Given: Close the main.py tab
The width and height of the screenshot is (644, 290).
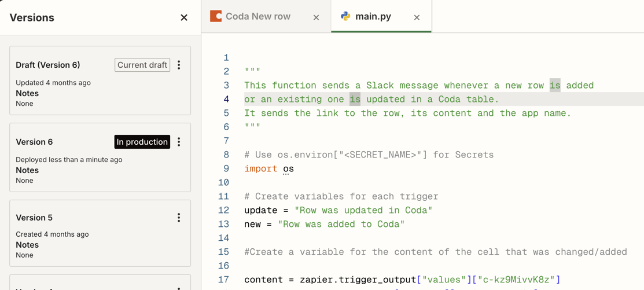Looking at the screenshot, I should [417, 17].
